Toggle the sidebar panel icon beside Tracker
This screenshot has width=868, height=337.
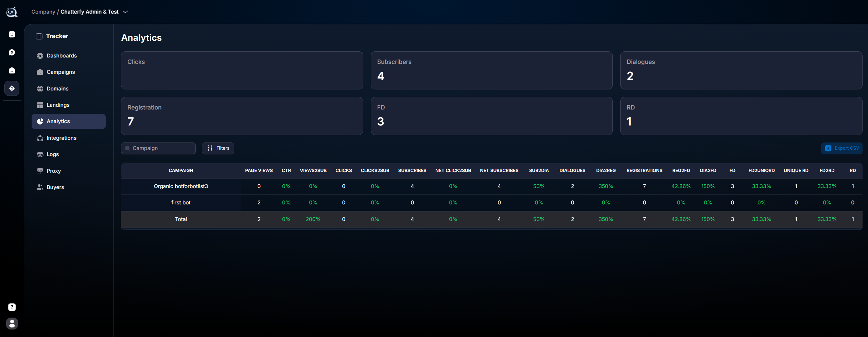pos(39,36)
